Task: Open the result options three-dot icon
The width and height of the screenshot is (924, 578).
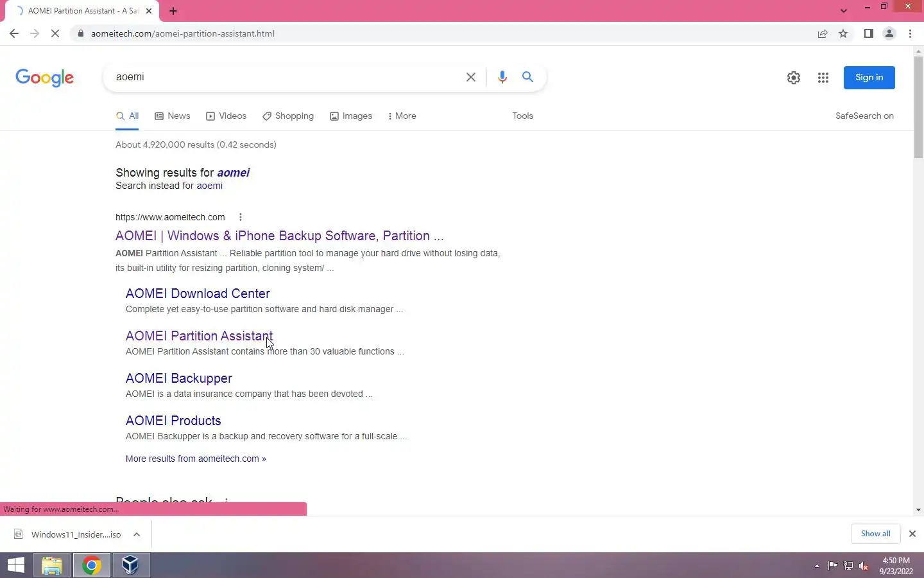Action: click(x=240, y=217)
